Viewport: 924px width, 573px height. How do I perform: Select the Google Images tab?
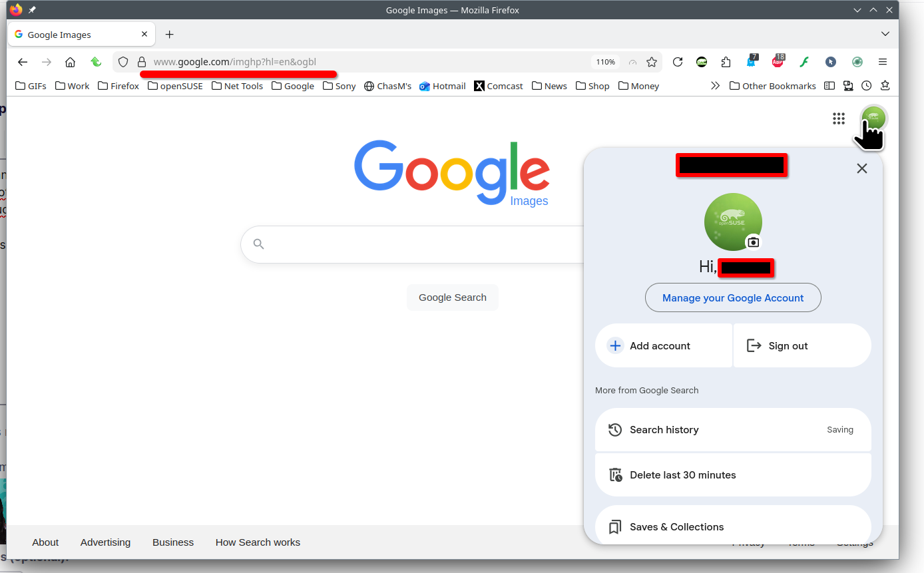tap(81, 35)
